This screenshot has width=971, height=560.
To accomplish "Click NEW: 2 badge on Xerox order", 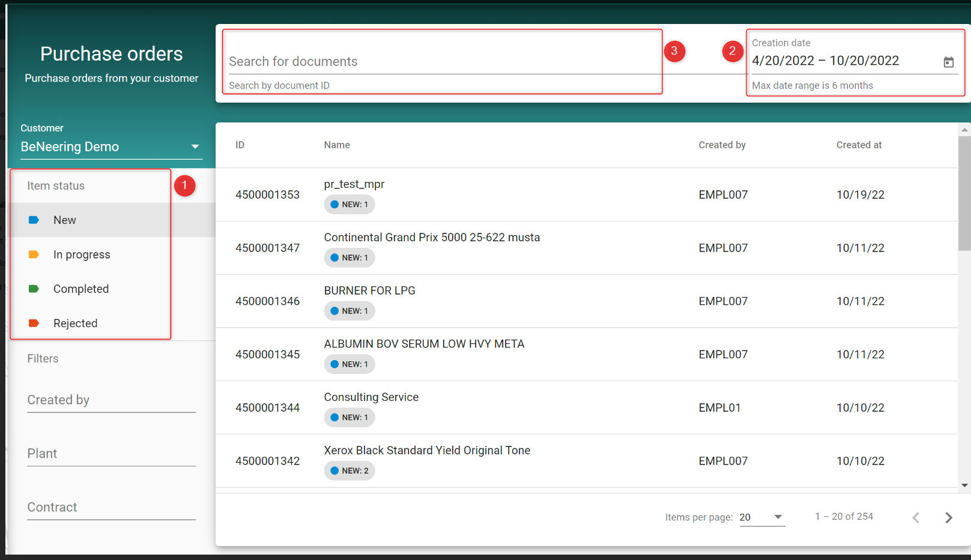I will [349, 471].
